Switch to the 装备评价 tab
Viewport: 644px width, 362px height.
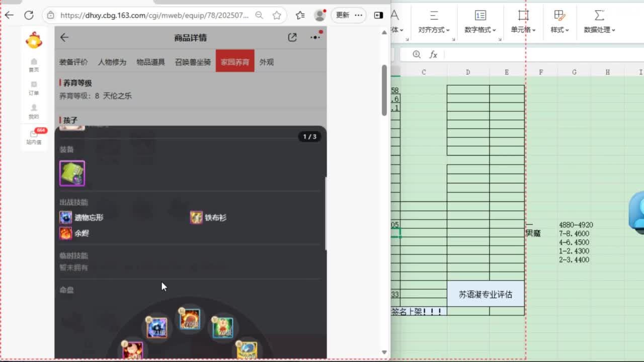(x=73, y=62)
